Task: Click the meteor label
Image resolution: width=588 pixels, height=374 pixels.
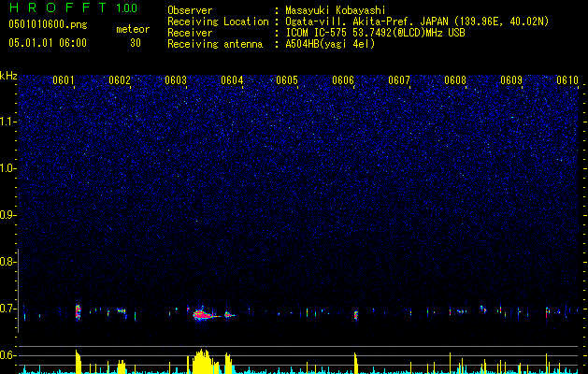Action: [133, 29]
